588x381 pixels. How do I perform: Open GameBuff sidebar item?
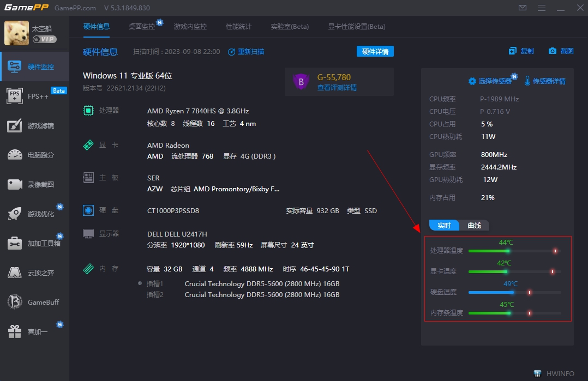34,302
